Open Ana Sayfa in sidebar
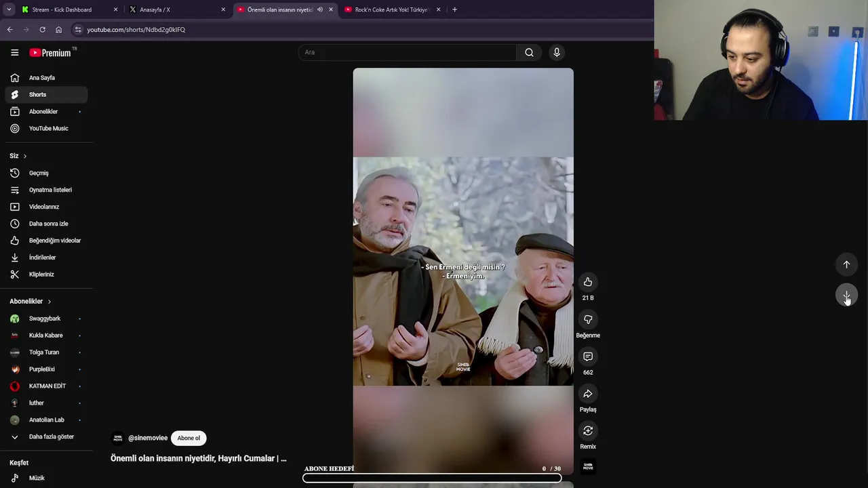Viewport: 868px width, 488px height. pos(46,78)
